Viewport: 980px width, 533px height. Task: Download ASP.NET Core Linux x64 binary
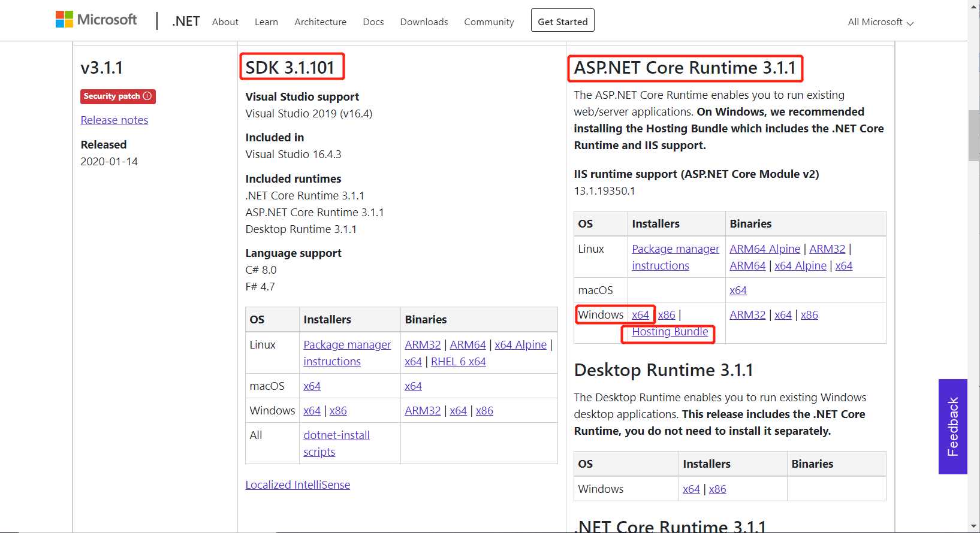(x=844, y=265)
